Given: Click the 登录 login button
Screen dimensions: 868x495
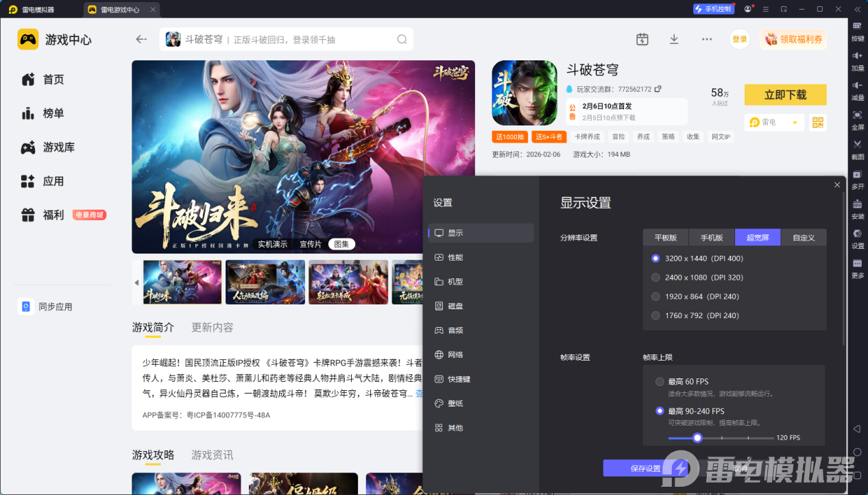Looking at the screenshot, I should click(x=739, y=39).
